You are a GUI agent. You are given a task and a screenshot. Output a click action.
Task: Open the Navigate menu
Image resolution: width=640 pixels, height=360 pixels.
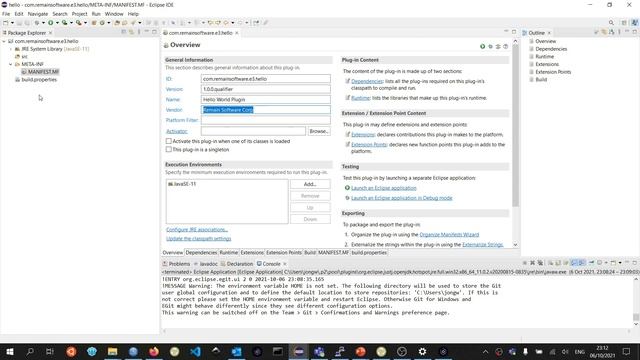38,14
